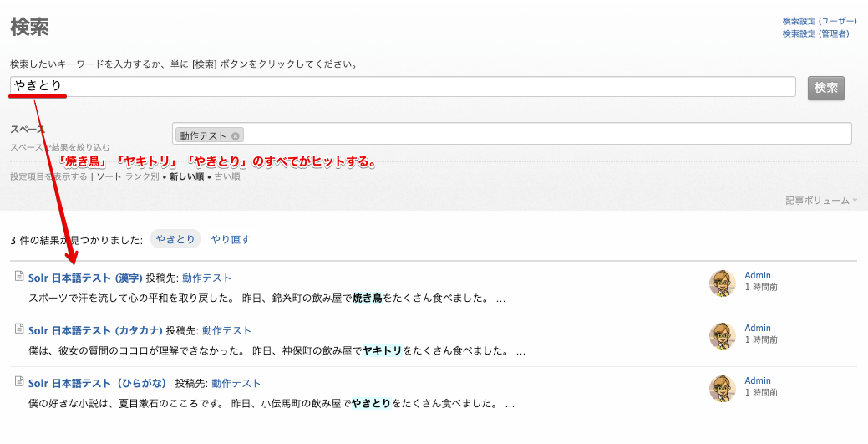
Task: Open Admin profile link in カタカナ row
Action: (757, 328)
